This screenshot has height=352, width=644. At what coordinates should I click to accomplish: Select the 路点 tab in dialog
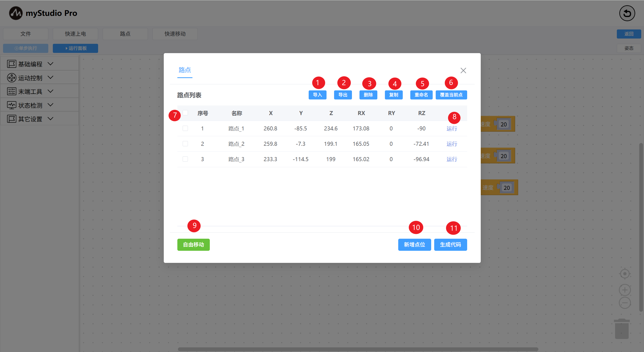pos(185,70)
